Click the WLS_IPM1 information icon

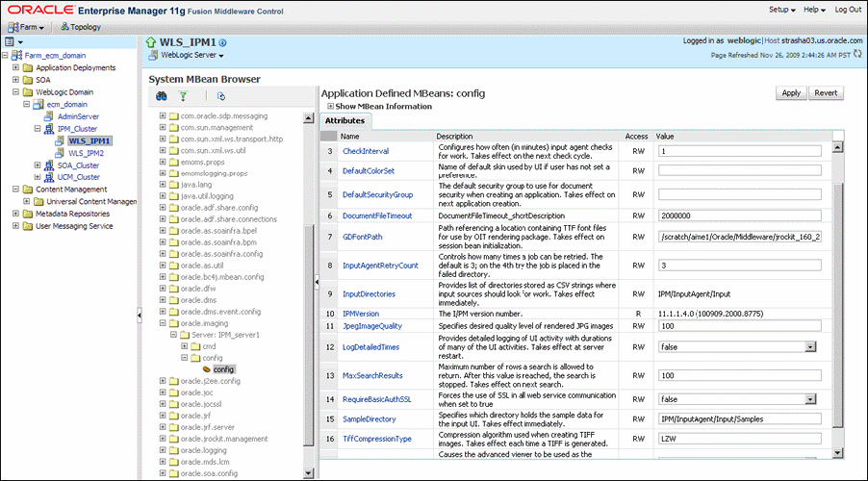pyautogui.click(x=222, y=42)
